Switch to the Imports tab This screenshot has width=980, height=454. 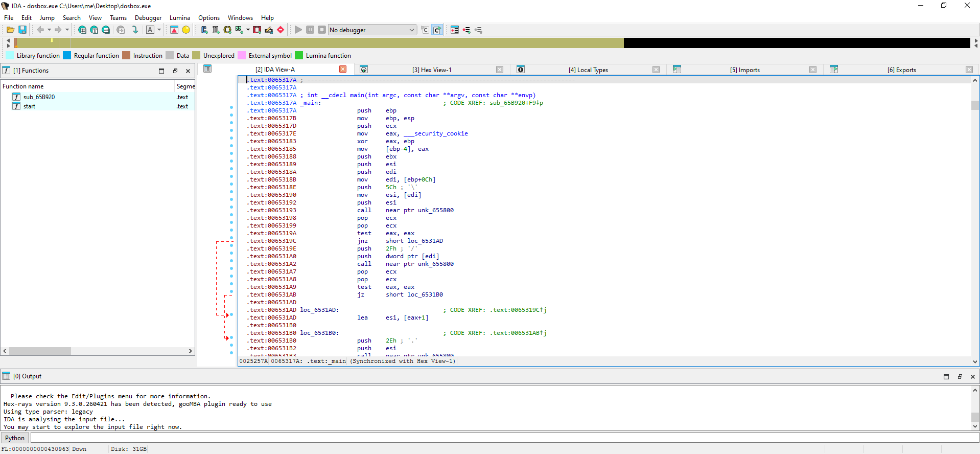point(744,70)
